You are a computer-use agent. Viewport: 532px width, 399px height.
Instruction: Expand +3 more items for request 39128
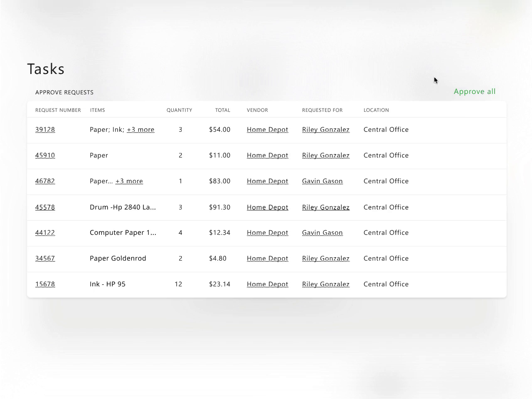[140, 129]
